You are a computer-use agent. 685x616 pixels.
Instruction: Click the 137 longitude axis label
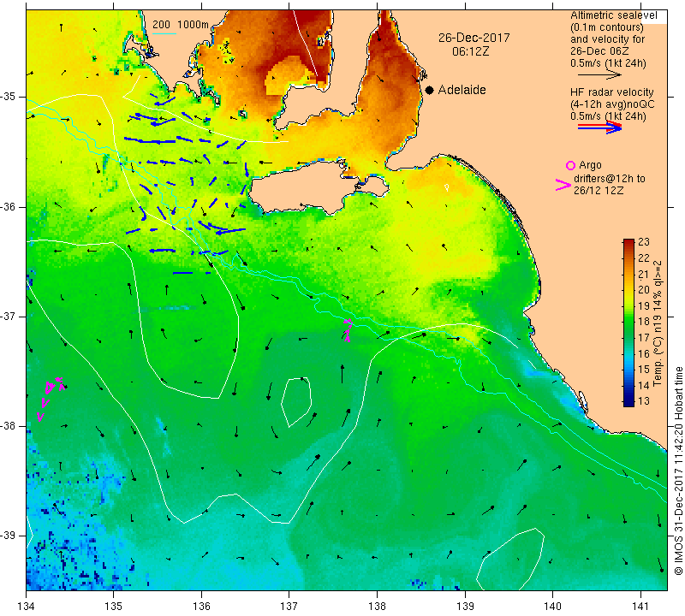(289, 606)
